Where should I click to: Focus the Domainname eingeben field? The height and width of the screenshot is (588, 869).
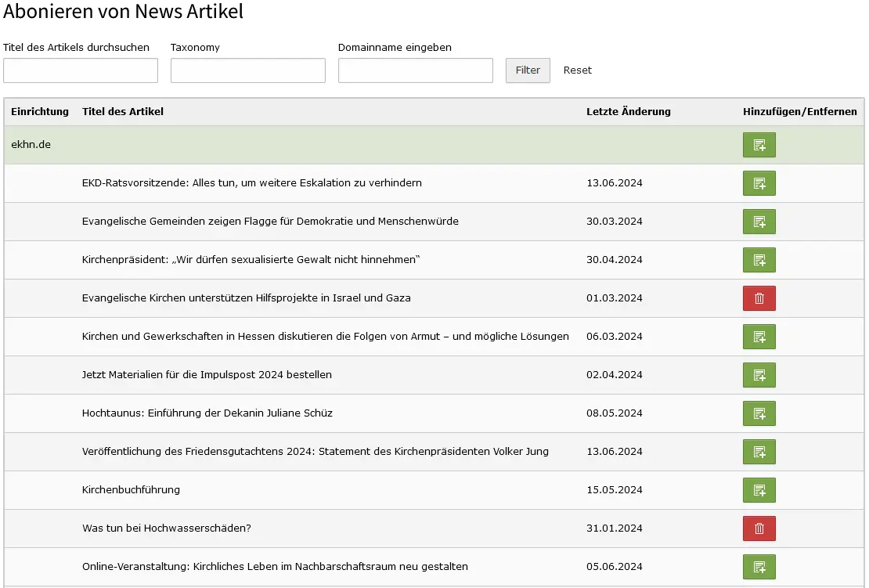pos(415,70)
